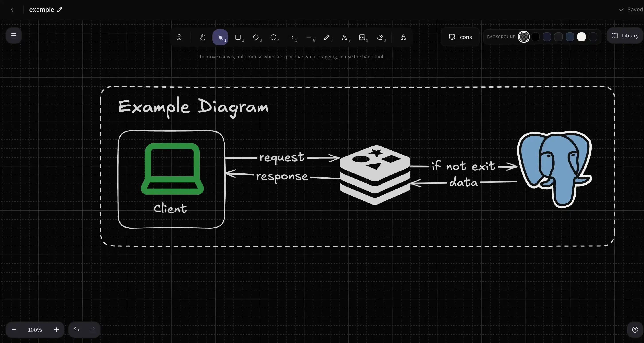644x343 pixels.
Task: Select the Client label text
Action: (x=170, y=209)
